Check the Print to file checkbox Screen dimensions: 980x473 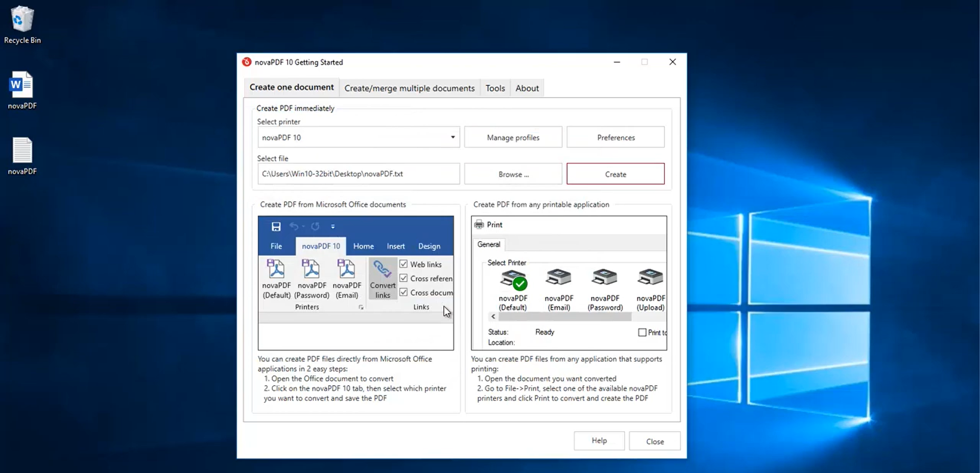point(642,333)
